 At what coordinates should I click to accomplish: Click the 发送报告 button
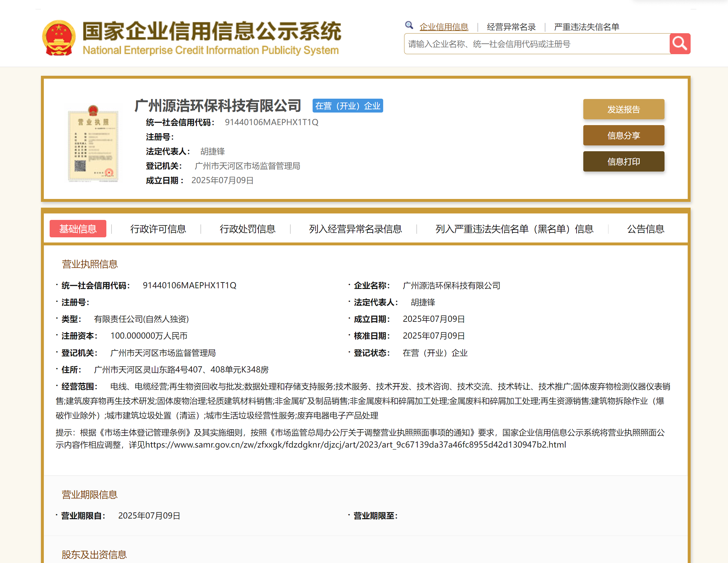tap(623, 109)
